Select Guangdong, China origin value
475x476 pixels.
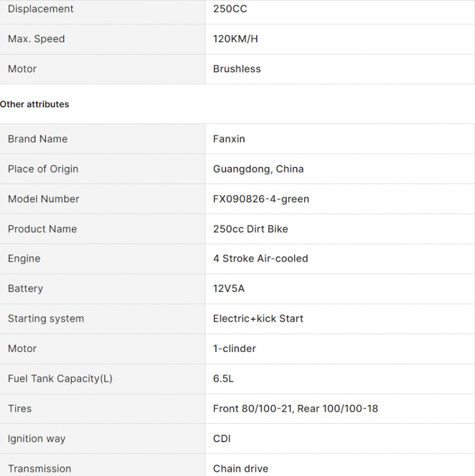pyautogui.click(x=258, y=169)
